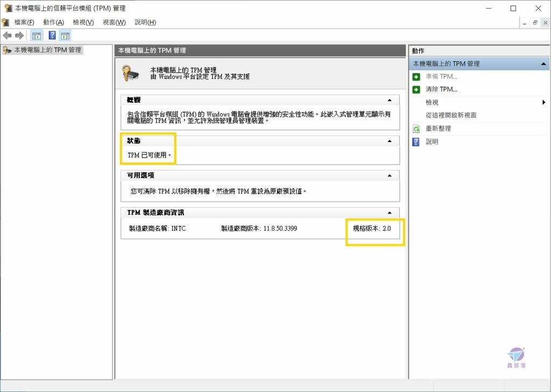Click the TPM 已可使用 status text
Image resolution: width=551 pixels, height=392 pixels.
pyautogui.click(x=150, y=155)
